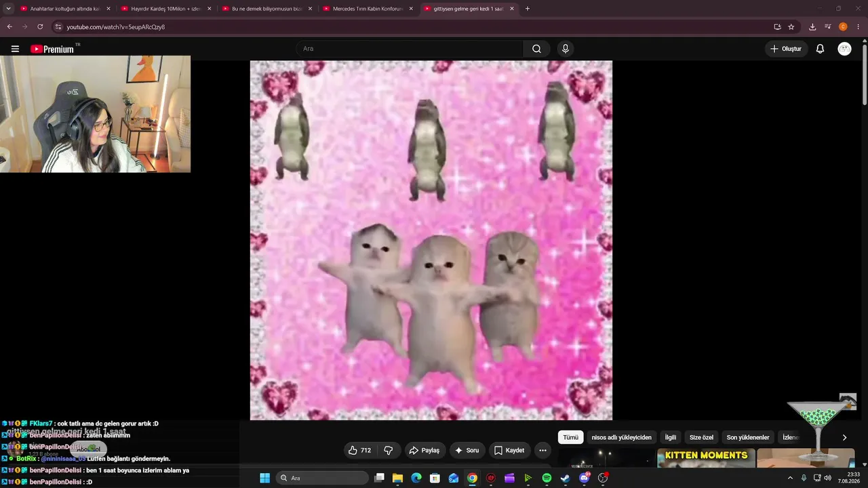Screen dimensions: 868x488
Task: Bookmark this page with the star icon
Action: click(791, 27)
